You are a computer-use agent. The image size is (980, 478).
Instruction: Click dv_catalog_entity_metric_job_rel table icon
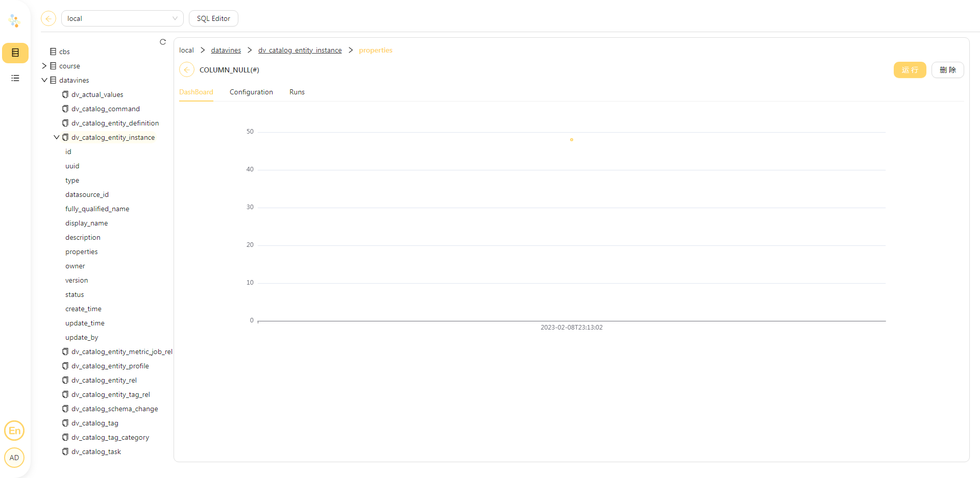point(65,351)
